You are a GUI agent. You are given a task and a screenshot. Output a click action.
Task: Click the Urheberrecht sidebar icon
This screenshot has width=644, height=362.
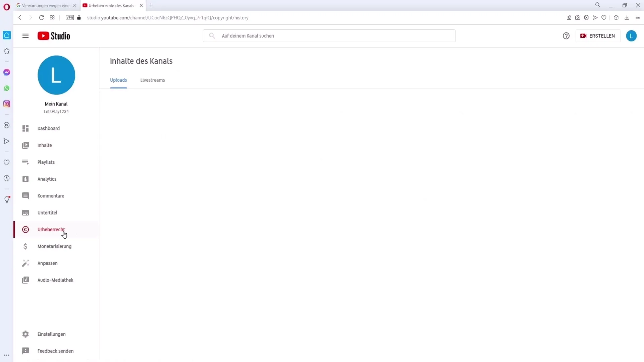pos(25,230)
